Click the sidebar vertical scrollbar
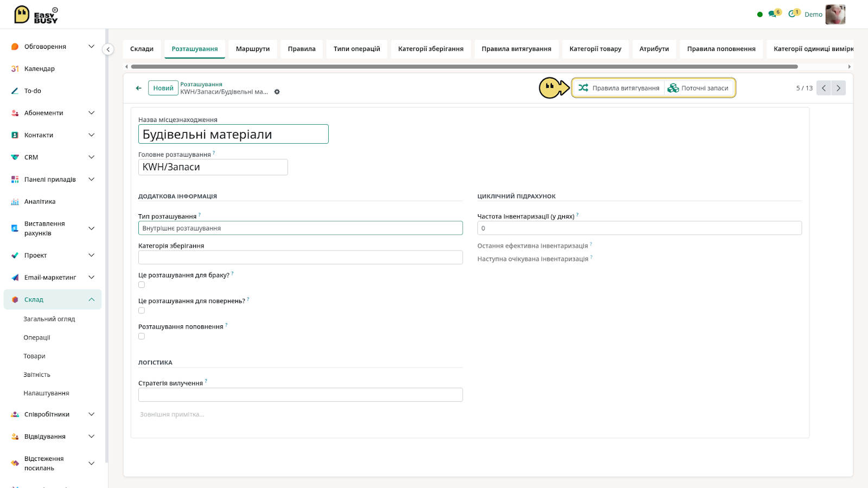 tap(107, 246)
